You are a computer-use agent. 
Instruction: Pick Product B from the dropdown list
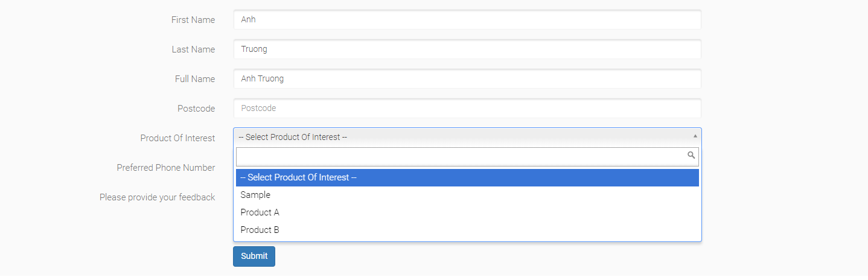click(260, 230)
